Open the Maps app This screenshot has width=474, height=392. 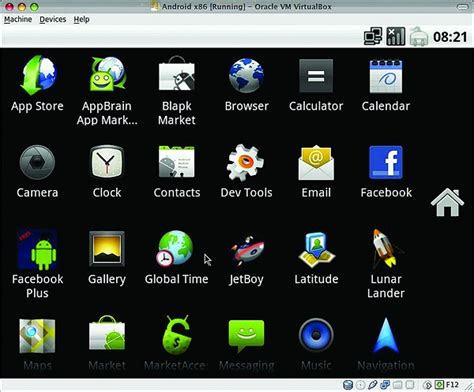37,344
